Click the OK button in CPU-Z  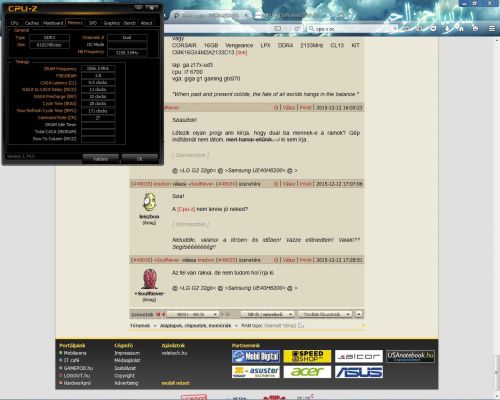[x=140, y=159]
